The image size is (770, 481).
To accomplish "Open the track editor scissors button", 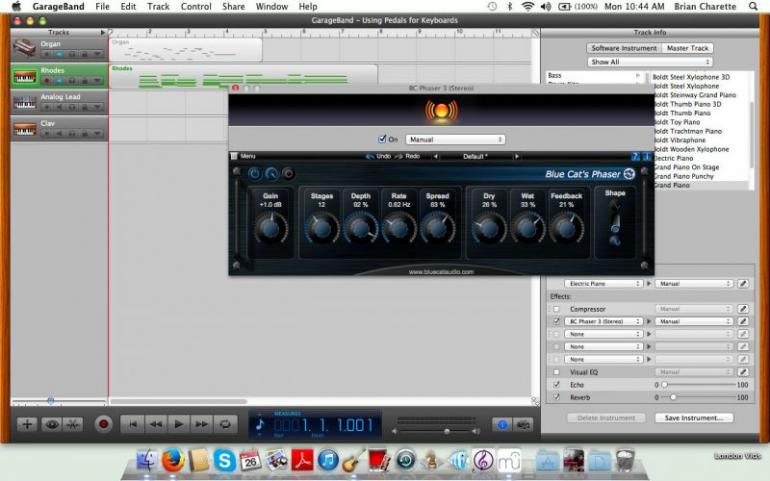I will click(x=73, y=424).
